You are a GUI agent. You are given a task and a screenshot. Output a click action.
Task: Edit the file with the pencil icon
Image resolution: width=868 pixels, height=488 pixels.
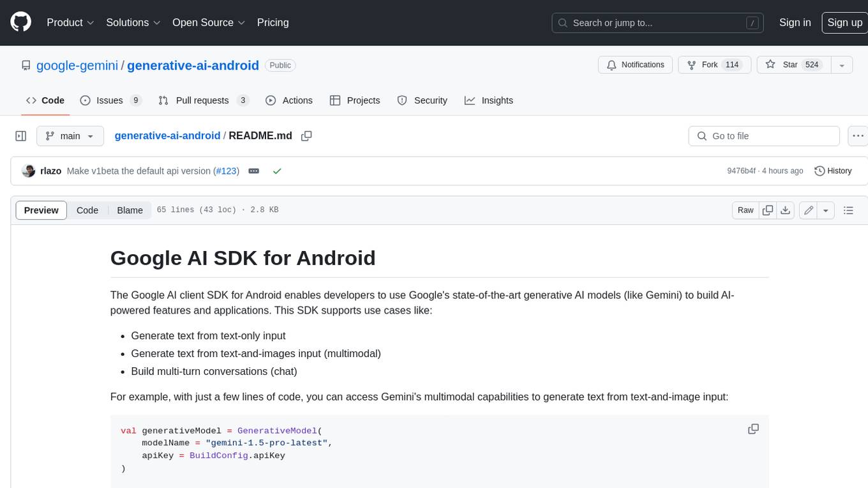click(809, 210)
